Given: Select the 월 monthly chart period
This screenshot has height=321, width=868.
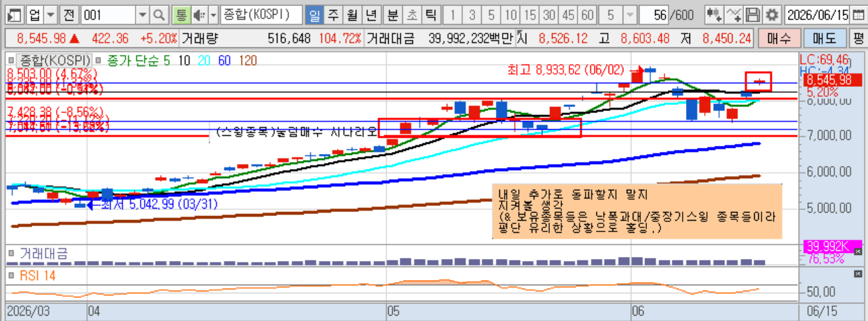Looking at the screenshot, I should click(351, 14).
